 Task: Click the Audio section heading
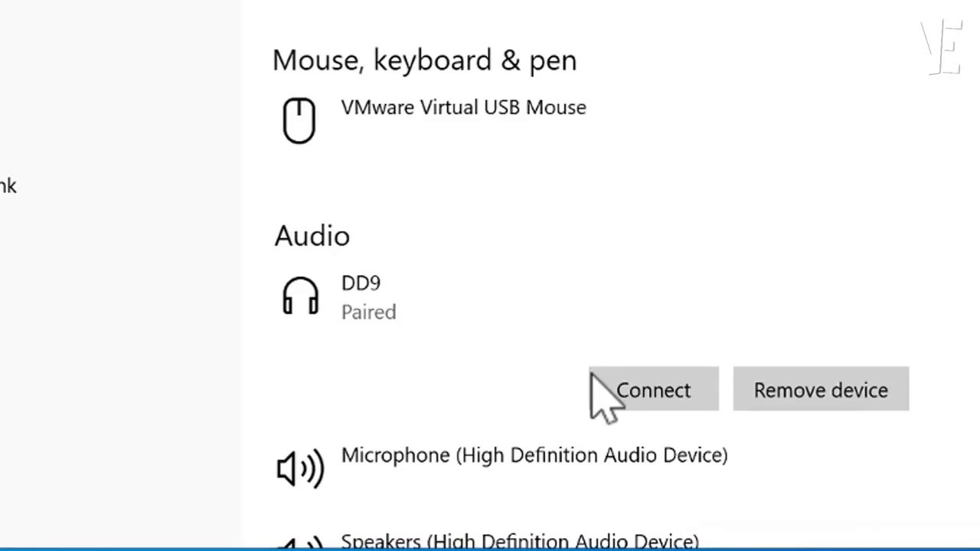click(312, 236)
